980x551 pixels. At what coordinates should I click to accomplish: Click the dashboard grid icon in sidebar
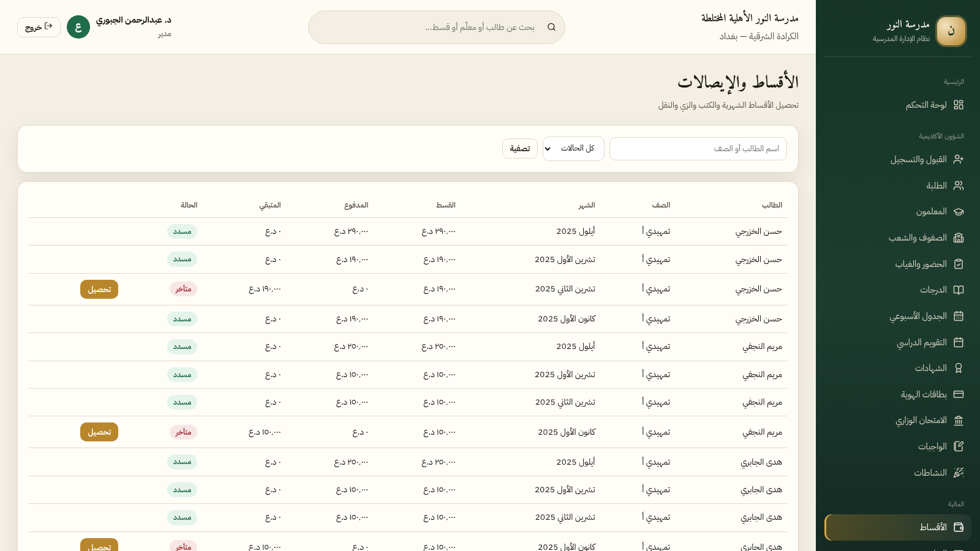959,105
